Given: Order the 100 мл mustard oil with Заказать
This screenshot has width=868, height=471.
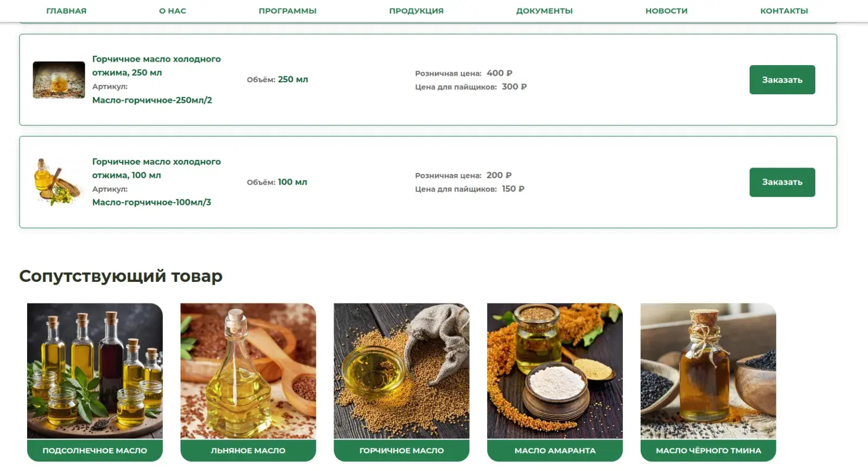Looking at the screenshot, I should coord(782,182).
